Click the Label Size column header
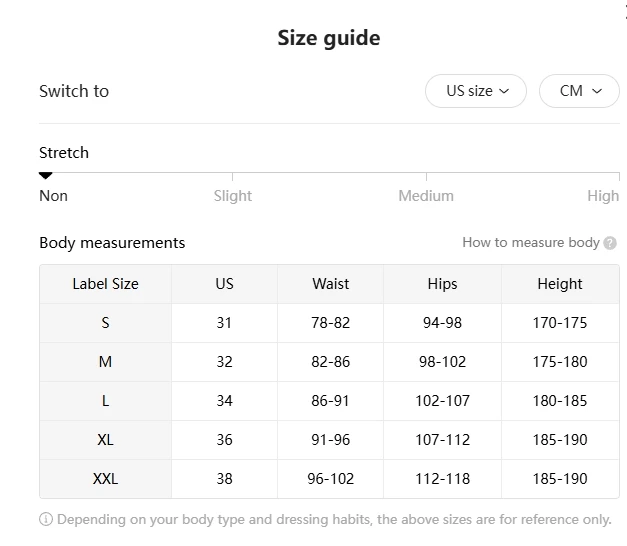627x546 pixels. click(105, 284)
